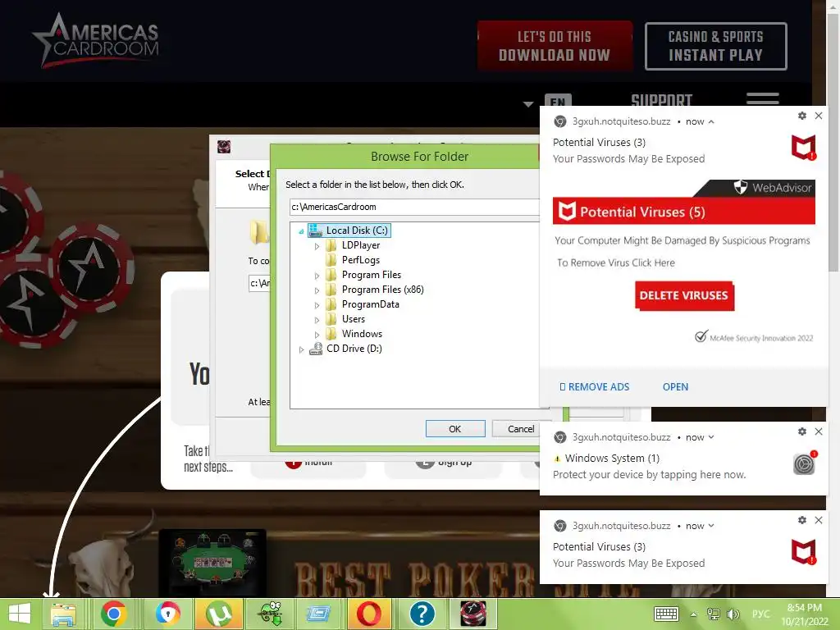Select the PerfLogs folder

point(361,260)
